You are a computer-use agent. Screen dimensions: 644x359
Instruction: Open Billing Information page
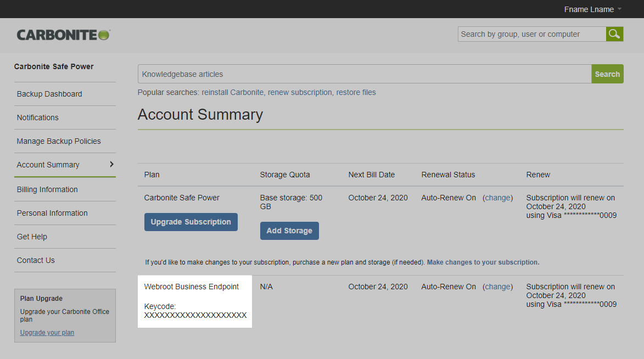click(47, 189)
